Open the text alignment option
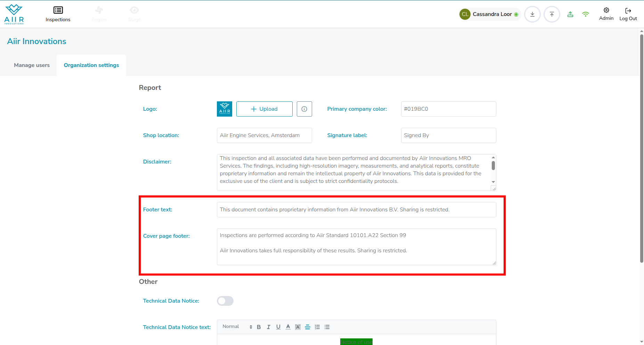The height and width of the screenshot is (345, 644). click(308, 327)
